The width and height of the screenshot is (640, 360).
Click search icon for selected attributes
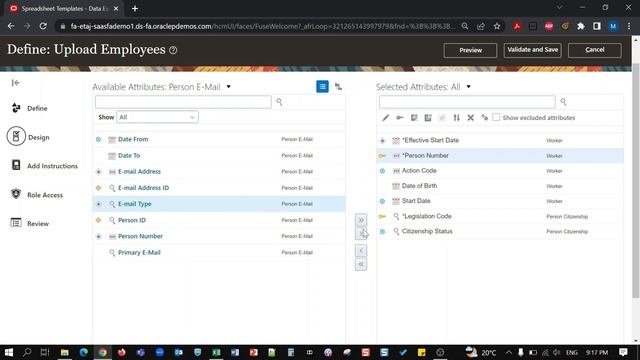coord(563,102)
